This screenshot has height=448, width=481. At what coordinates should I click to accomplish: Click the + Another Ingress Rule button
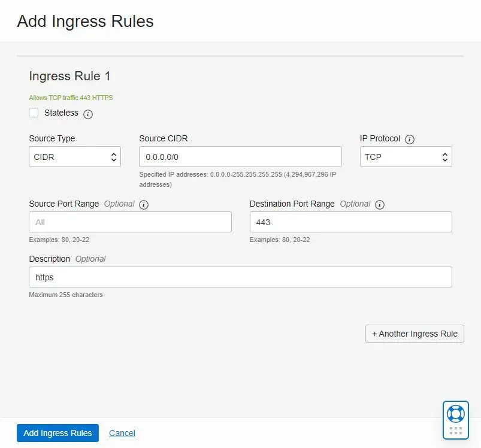pos(415,334)
